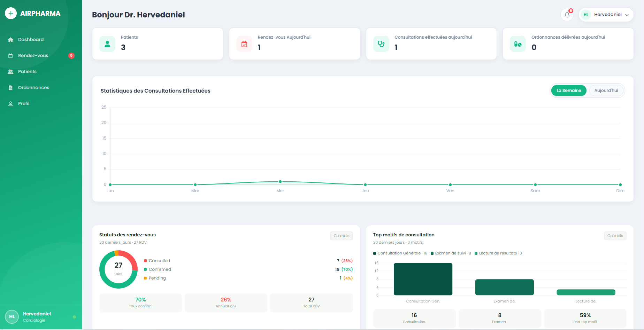Viewport: 644px width, 330px height.
Task: Open Profil menu item
Action: pyautogui.click(x=41, y=104)
